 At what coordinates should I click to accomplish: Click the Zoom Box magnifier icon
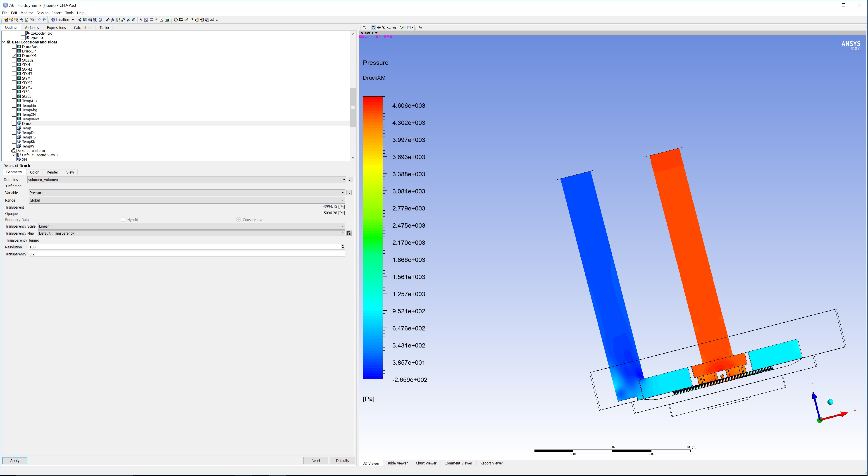(389, 28)
